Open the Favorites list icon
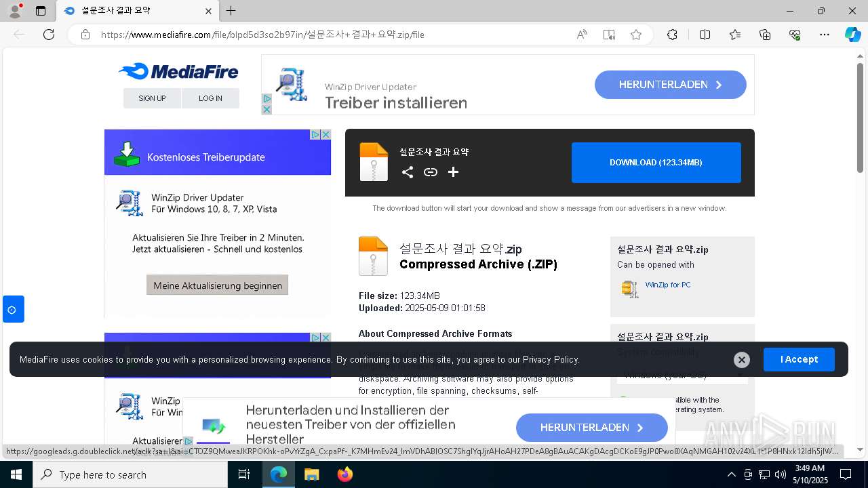The image size is (868, 488). [735, 35]
